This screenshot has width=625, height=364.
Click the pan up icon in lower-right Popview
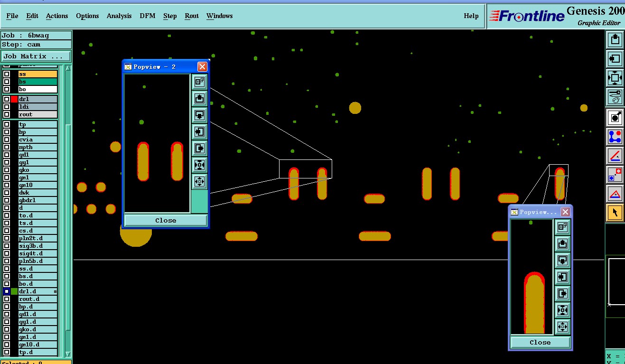click(x=562, y=244)
